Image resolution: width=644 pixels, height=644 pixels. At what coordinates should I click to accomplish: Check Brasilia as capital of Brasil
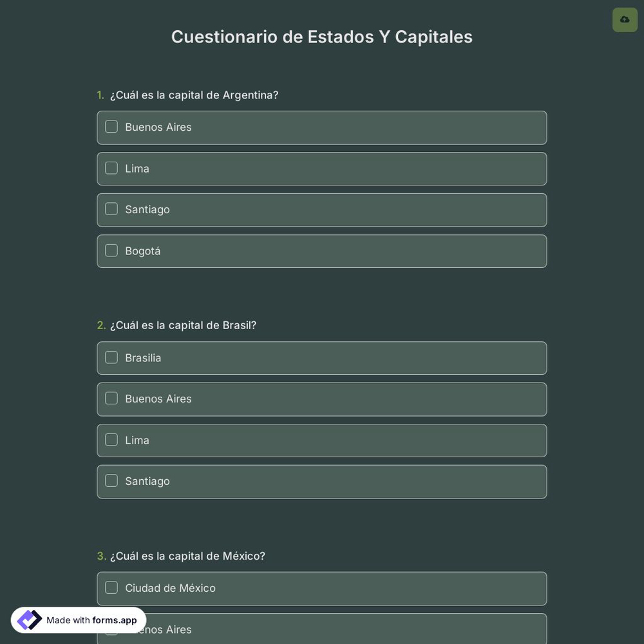coord(111,355)
